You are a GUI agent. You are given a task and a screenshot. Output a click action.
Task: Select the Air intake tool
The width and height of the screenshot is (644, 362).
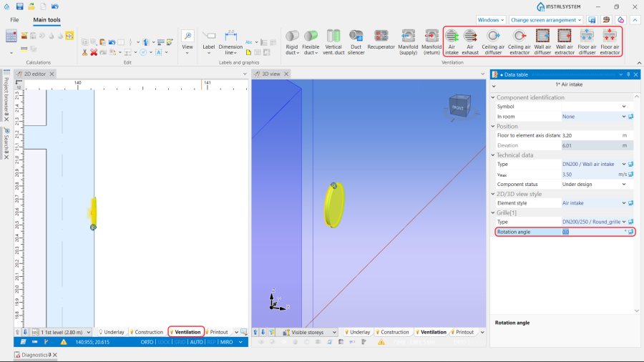(x=452, y=40)
